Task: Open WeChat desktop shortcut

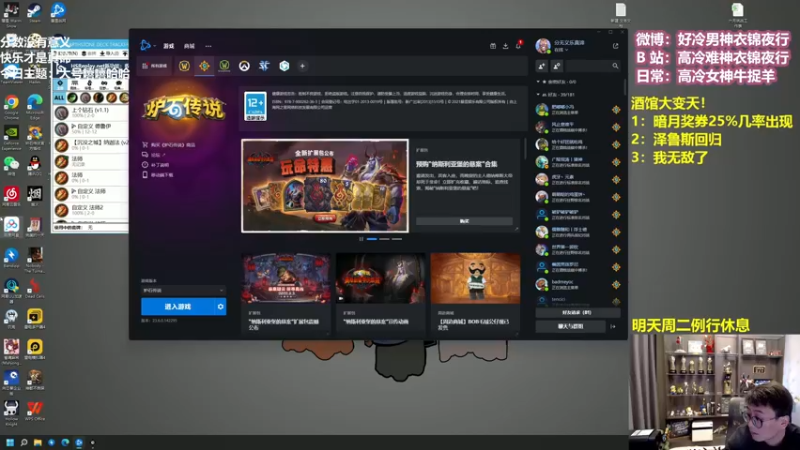Action: point(11,166)
